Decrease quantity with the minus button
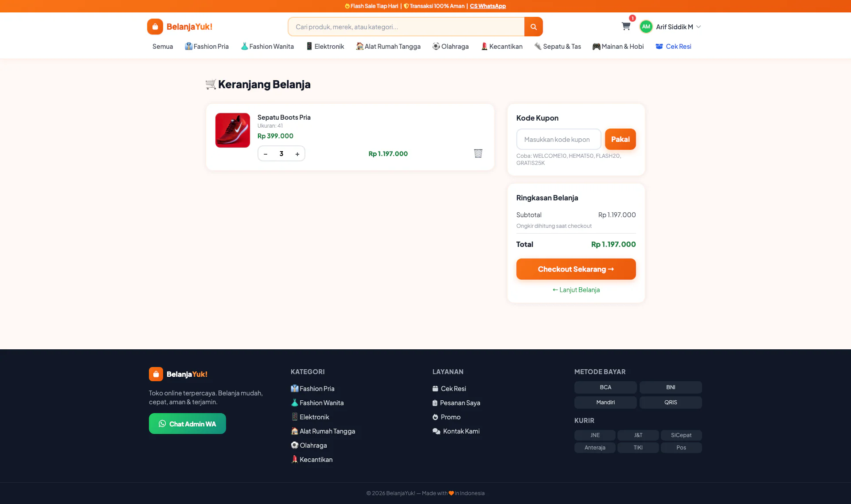This screenshot has width=851, height=504. (265, 154)
